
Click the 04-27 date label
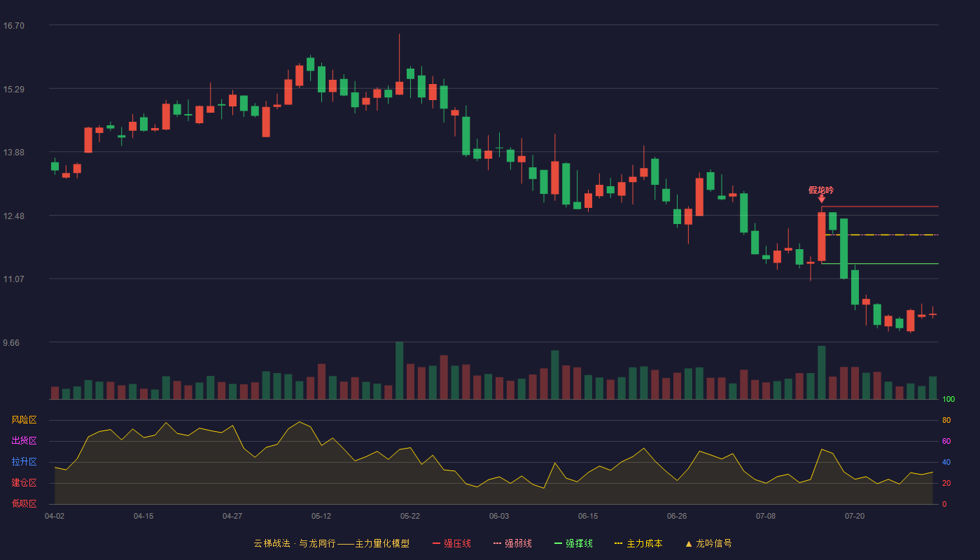[232, 516]
